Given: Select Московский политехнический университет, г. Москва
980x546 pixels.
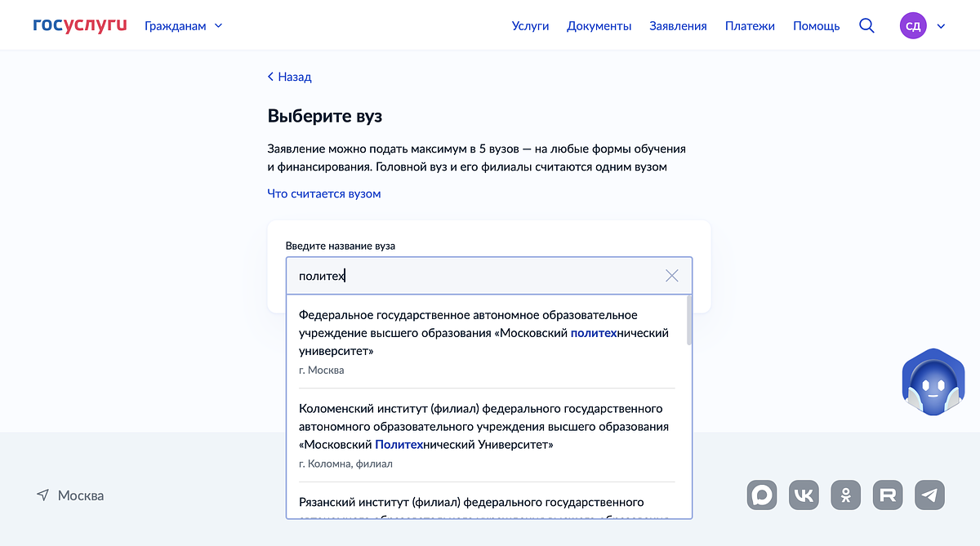Looking at the screenshot, I should [487, 342].
